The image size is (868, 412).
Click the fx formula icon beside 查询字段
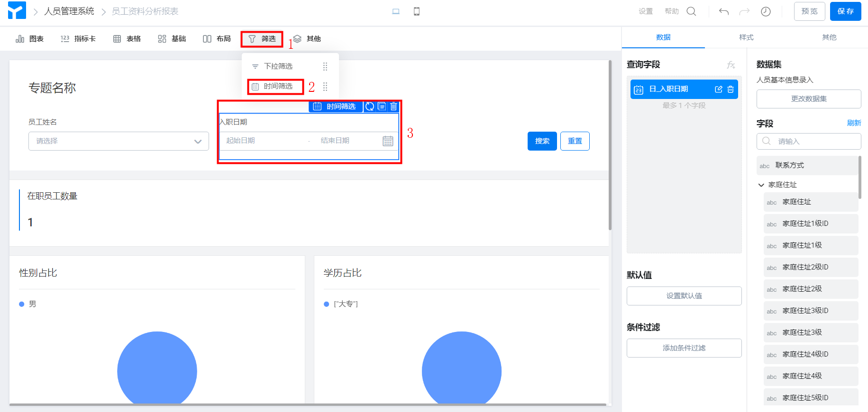(731, 65)
